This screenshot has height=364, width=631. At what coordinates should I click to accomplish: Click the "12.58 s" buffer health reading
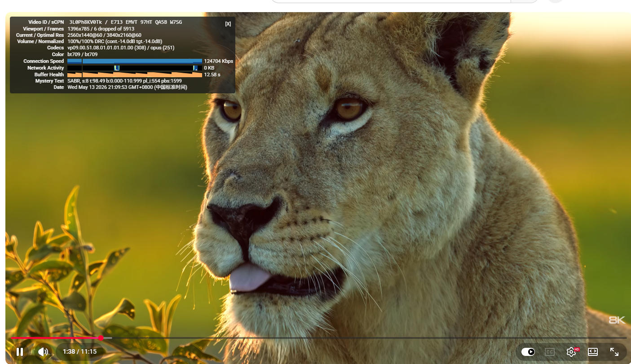212,75
